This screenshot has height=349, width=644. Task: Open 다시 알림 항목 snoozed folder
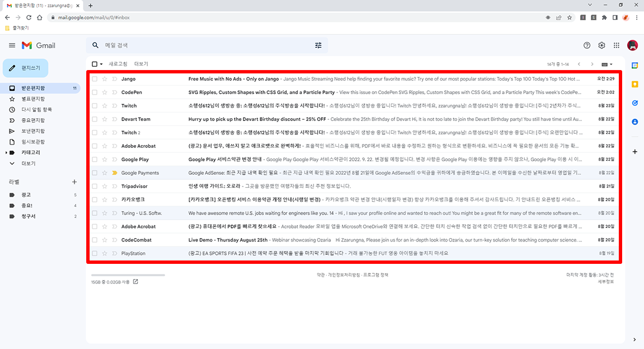[x=40, y=109]
